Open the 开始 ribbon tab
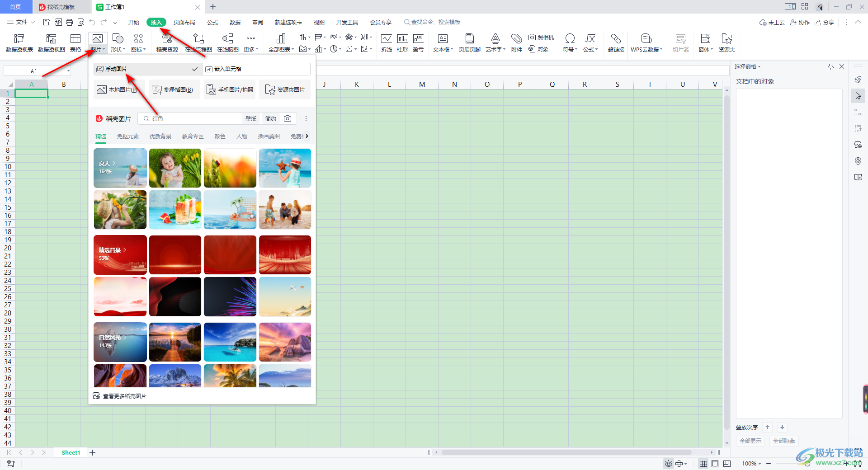Viewport: 868px width, 470px height. tap(134, 22)
